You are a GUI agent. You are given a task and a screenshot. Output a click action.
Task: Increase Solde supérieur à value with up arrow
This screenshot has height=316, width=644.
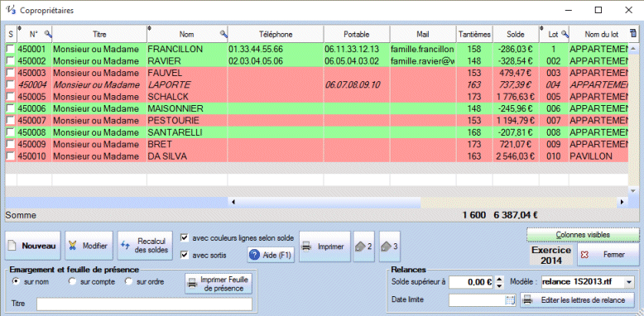(x=499, y=279)
